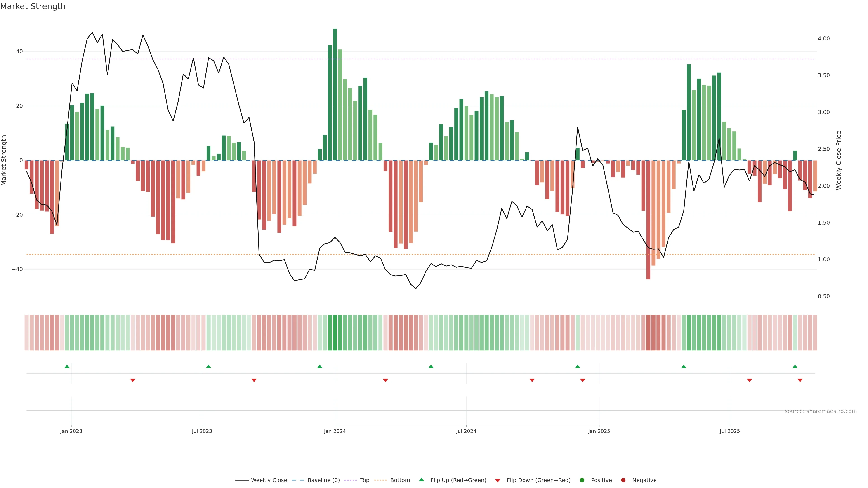Click the green Positive circle legend icon
Viewport: 868px width, 488px height.
pos(582,480)
